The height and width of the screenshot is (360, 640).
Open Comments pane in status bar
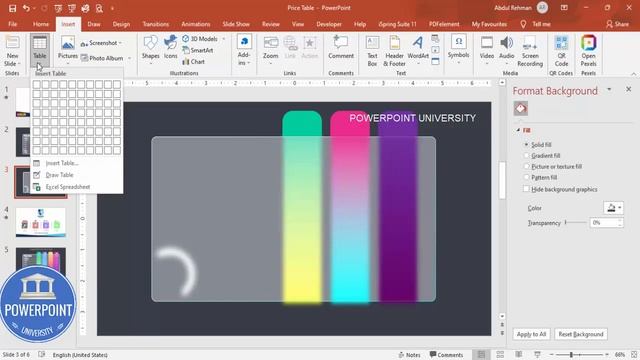point(446,355)
